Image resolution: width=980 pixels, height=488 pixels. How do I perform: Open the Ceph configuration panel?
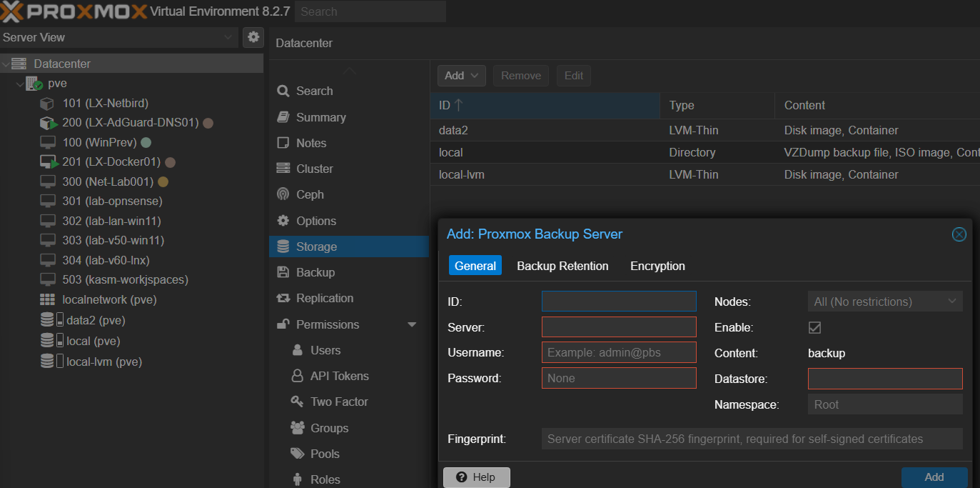pos(308,194)
